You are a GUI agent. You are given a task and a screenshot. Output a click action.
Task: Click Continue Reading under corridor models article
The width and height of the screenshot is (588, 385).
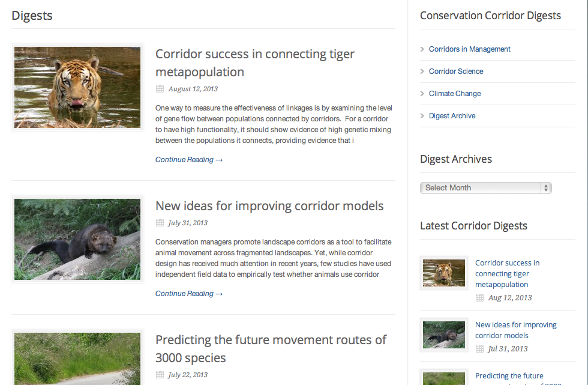coord(189,294)
